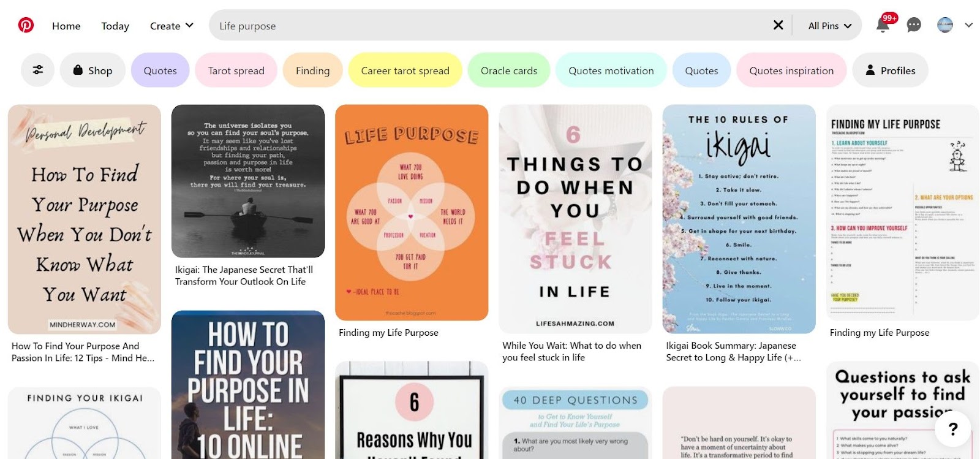Open the Shop filter with bag icon
980x459 pixels.
92,70
